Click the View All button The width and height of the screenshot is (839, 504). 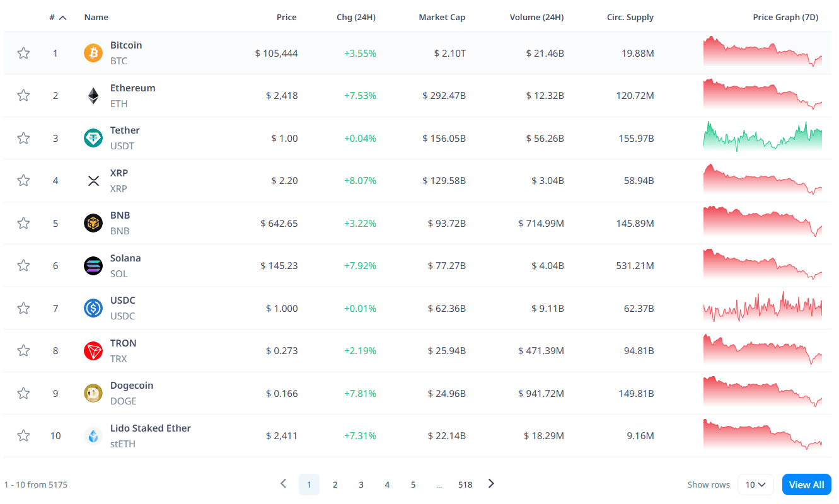click(806, 484)
